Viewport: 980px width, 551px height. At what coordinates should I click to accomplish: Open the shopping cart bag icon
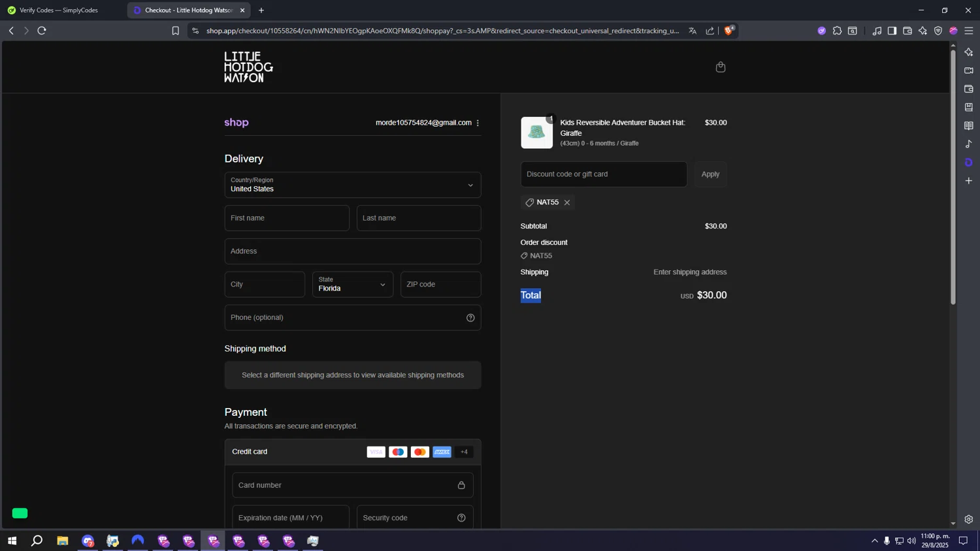[721, 67]
